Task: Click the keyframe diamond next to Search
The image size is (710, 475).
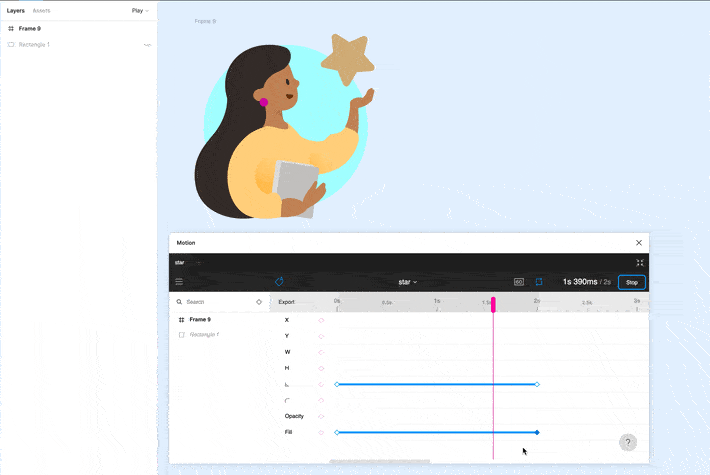Action: pyautogui.click(x=259, y=301)
